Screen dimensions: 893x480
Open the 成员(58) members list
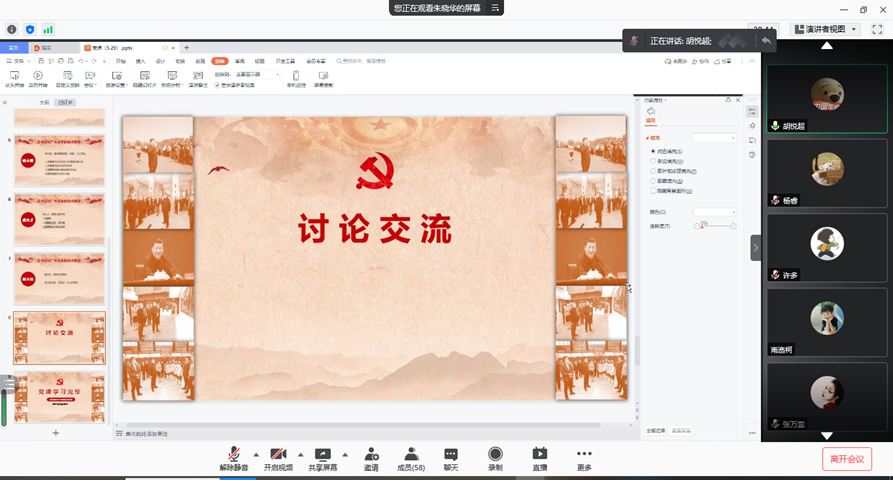tap(411, 455)
